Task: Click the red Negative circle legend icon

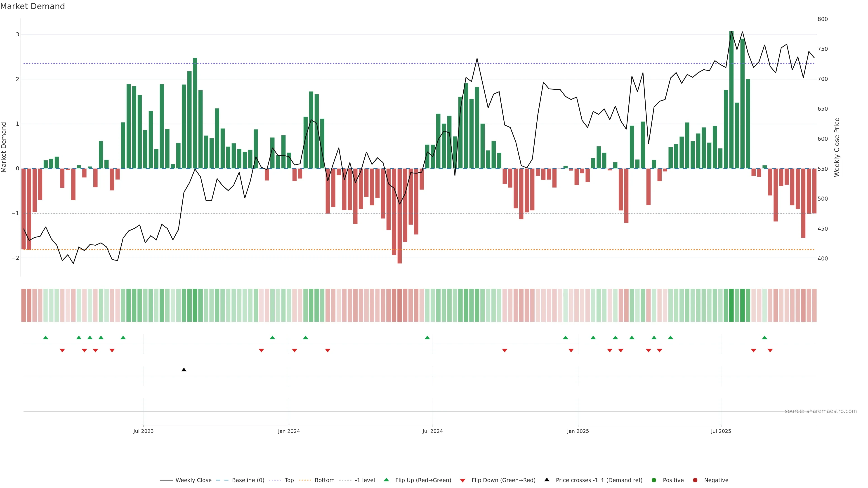Action: coord(695,480)
